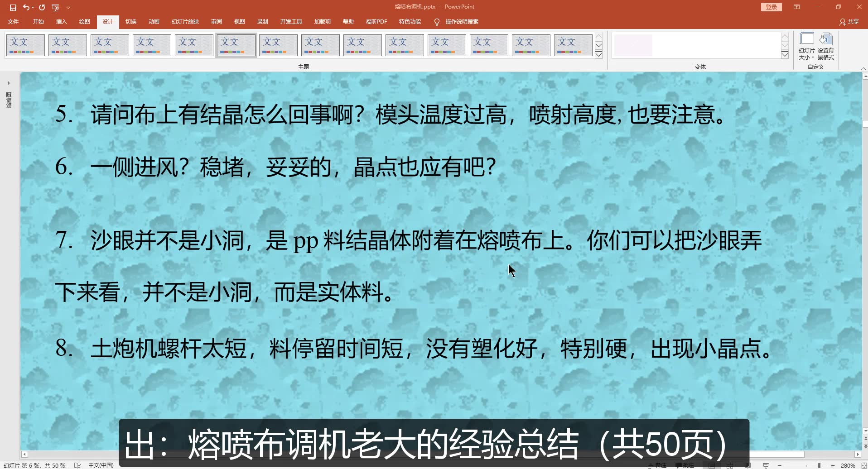Click the 共享 share button
Viewport: 868px width, 469px height.
[849, 22]
